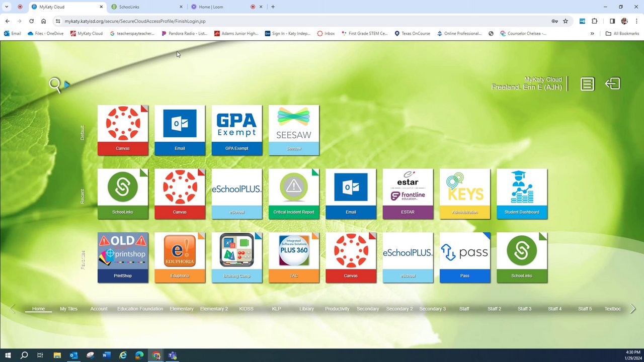Switch to the Productivity tab
Screen dimensions: 644x362
(x=337, y=309)
